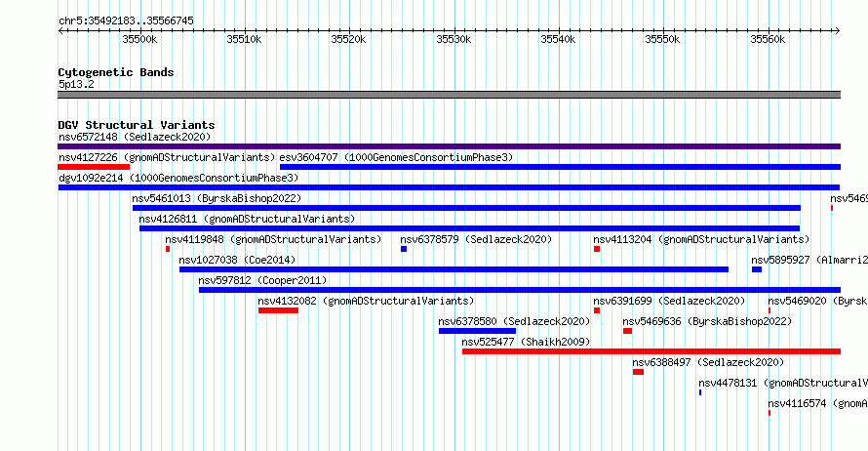Click the 35500k ruler tick label

pyautogui.click(x=139, y=40)
